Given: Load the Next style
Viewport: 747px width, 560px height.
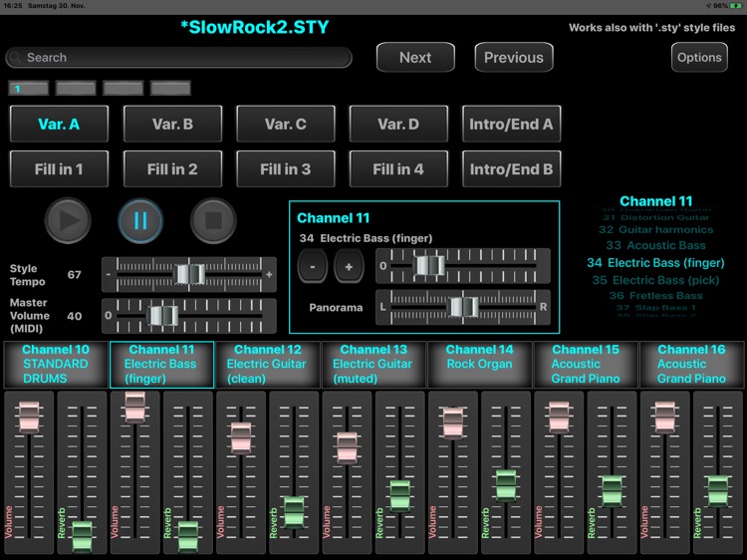Looking at the screenshot, I should point(415,57).
